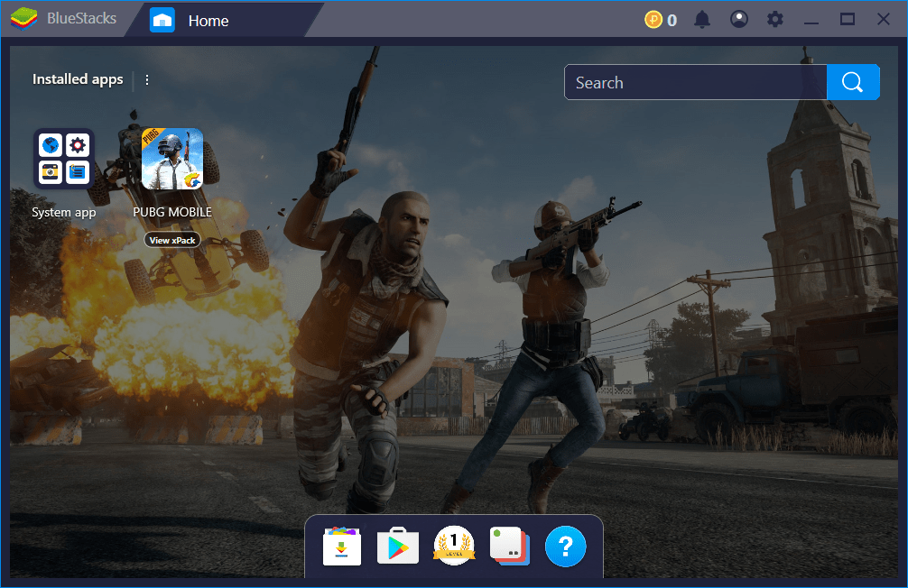This screenshot has width=908, height=588.
Task: Open the user account profile icon
Action: (x=739, y=20)
